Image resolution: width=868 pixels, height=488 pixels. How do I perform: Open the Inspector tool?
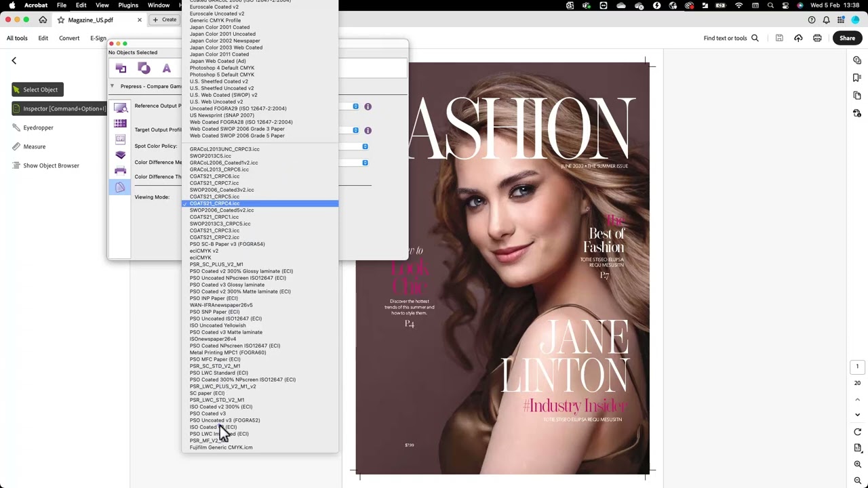(60, 108)
